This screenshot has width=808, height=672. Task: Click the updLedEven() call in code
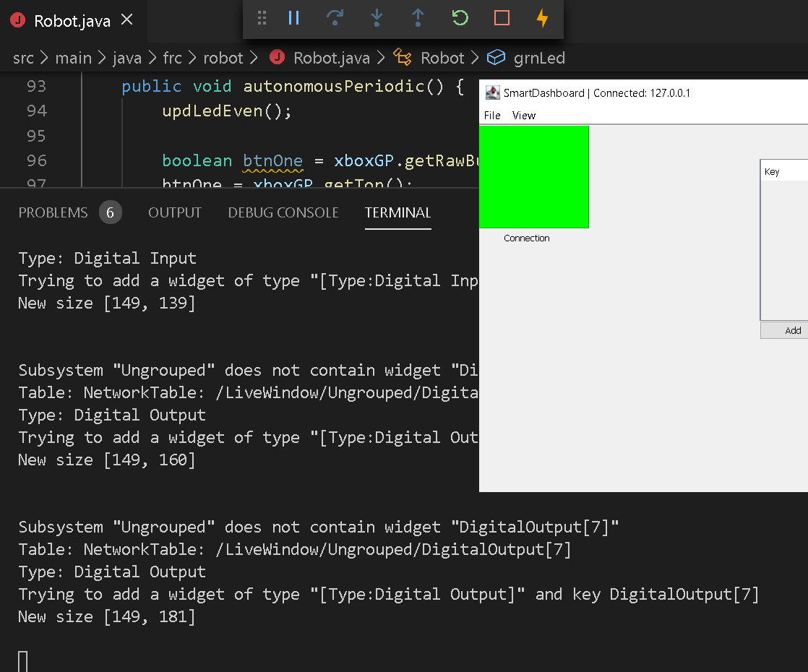(x=227, y=111)
